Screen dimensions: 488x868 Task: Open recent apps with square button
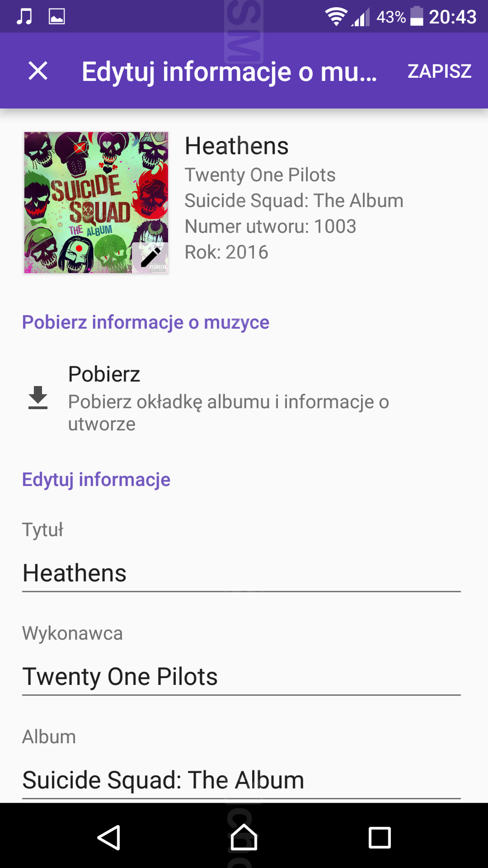pos(379,837)
